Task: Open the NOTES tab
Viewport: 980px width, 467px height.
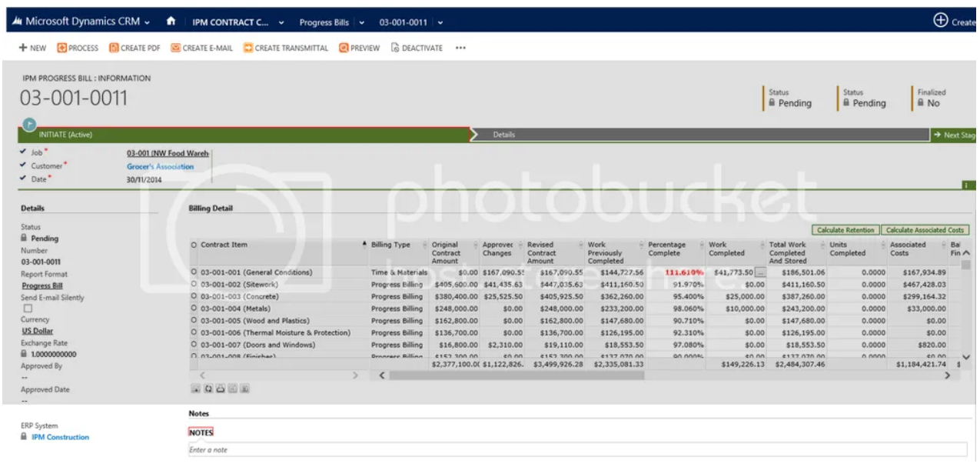Action: coord(201,432)
